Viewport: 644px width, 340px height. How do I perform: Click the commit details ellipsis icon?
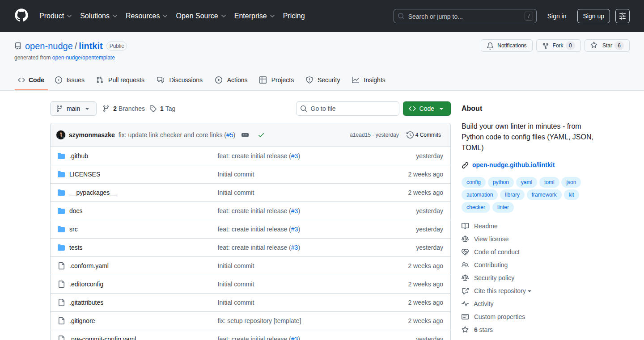tap(245, 135)
